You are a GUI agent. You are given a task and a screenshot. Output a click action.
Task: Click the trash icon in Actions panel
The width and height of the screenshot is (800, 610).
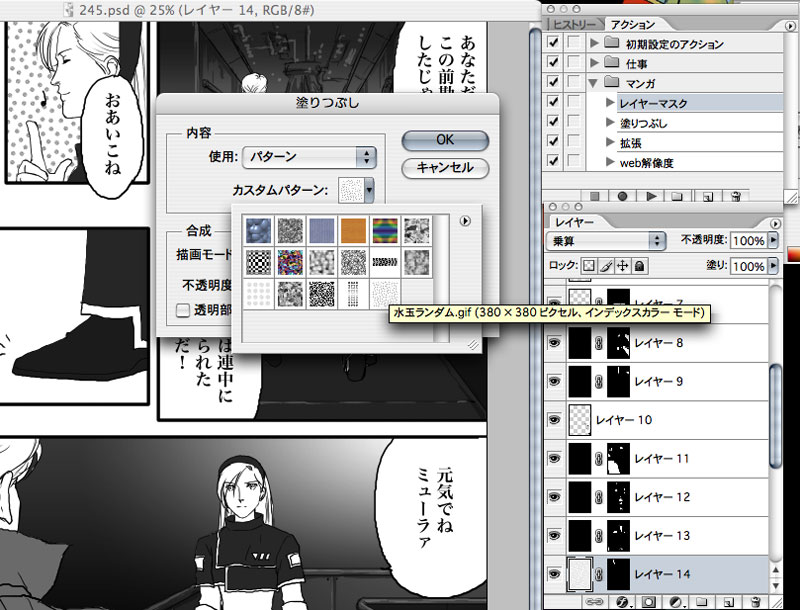[736, 197]
